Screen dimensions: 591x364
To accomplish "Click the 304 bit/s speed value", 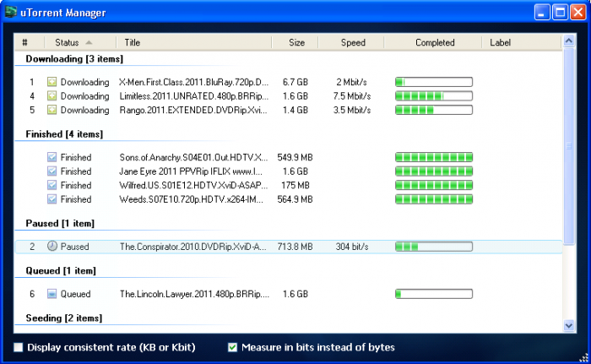I will pos(352,247).
